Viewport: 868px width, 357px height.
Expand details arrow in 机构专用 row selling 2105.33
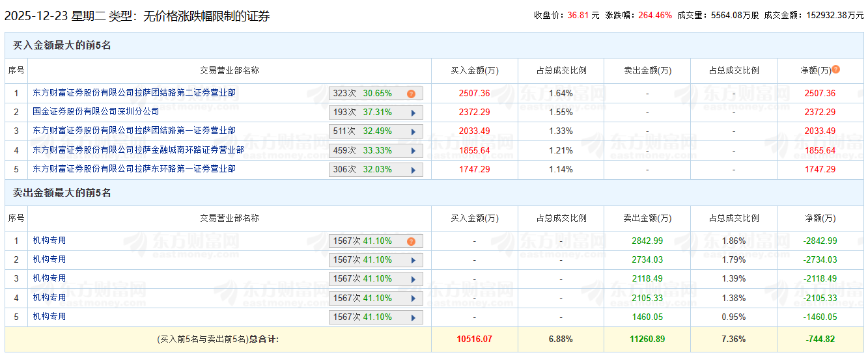pos(413,298)
